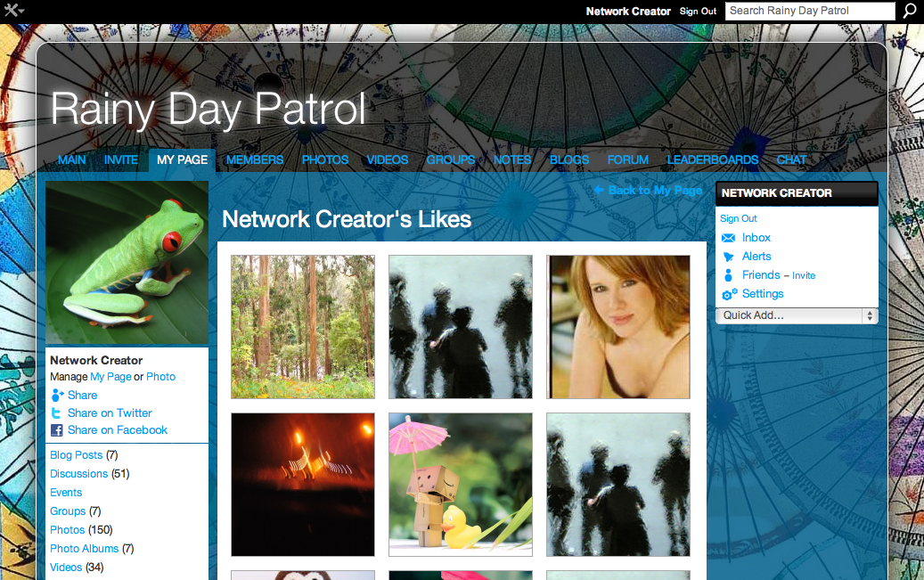Click the Twitter bird icon

[x=56, y=413]
